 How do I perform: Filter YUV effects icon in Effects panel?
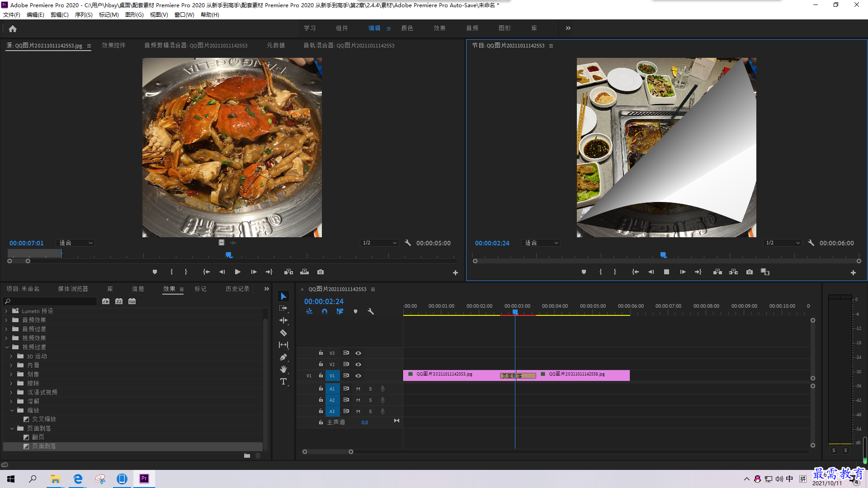[x=132, y=301]
